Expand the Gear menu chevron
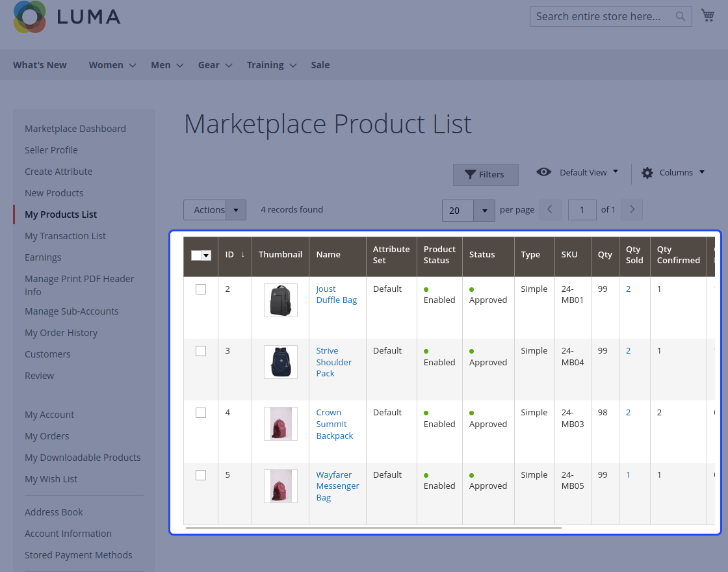The width and height of the screenshot is (728, 572). click(228, 66)
